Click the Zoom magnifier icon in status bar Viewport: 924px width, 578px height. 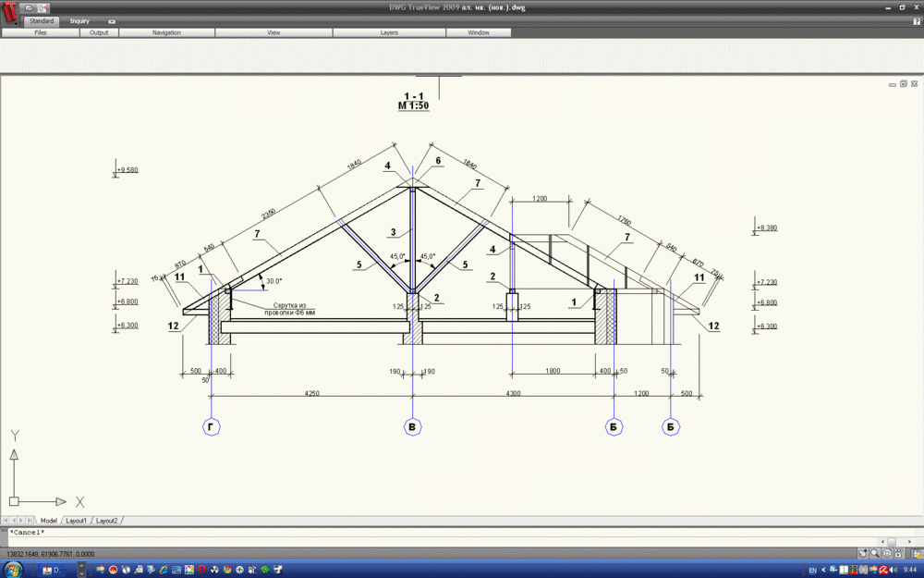874,553
